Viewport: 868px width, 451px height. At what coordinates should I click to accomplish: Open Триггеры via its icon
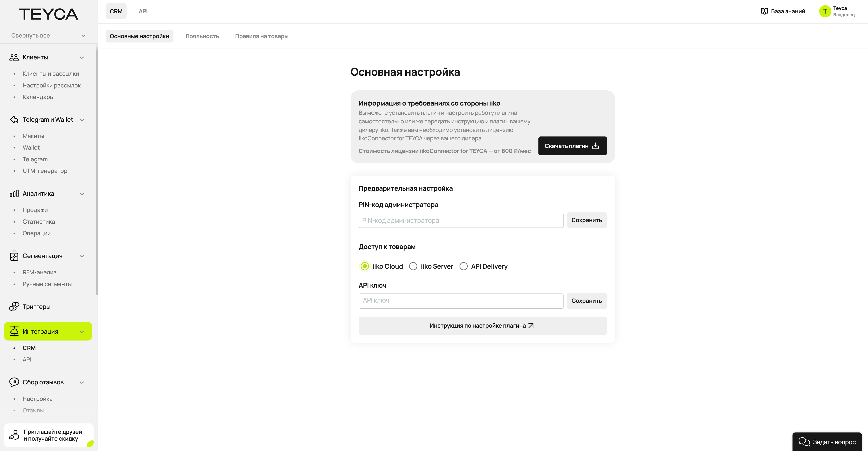pyautogui.click(x=14, y=307)
